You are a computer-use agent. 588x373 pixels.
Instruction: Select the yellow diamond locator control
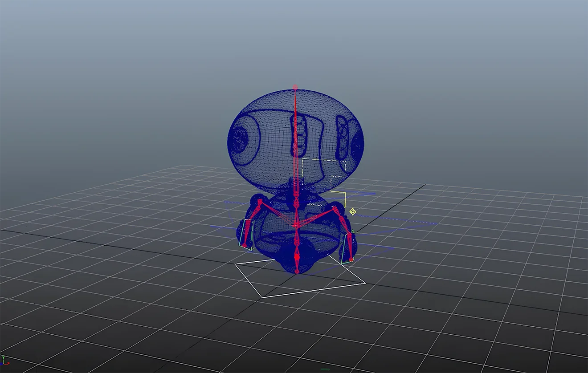click(x=352, y=211)
